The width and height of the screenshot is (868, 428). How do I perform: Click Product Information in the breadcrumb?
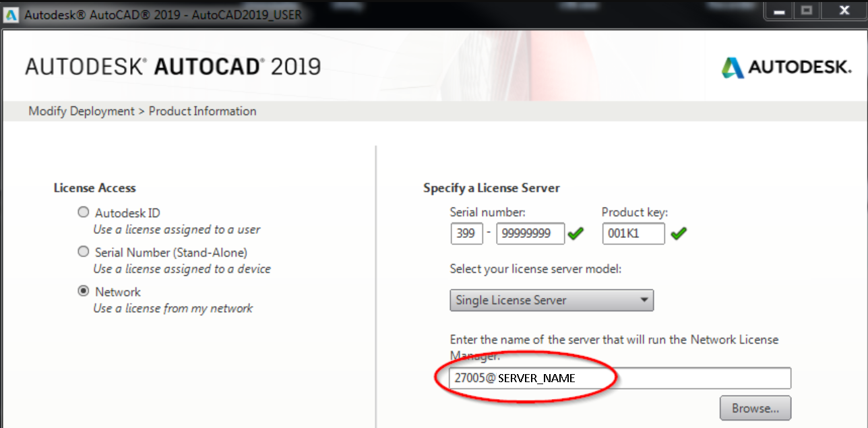pyautogui.click(x=202, y=111)
